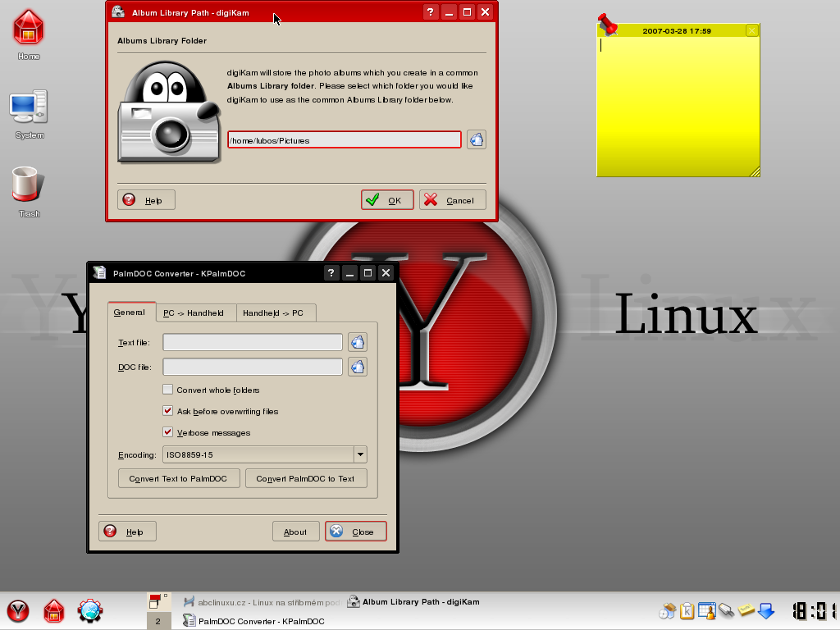Switch to PalmDOC Converter taskbar entry
The image size is (840, 630).
254,621
